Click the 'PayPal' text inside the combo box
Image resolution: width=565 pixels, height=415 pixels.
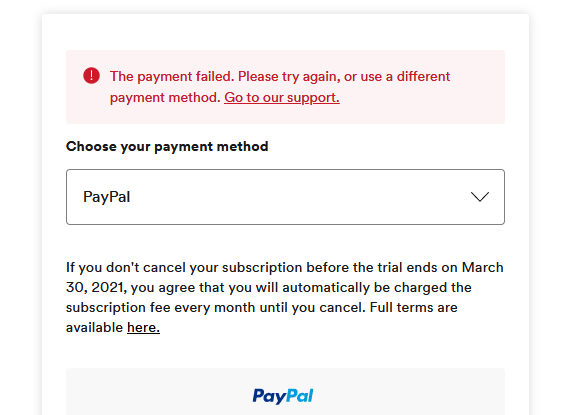(107, 197)
